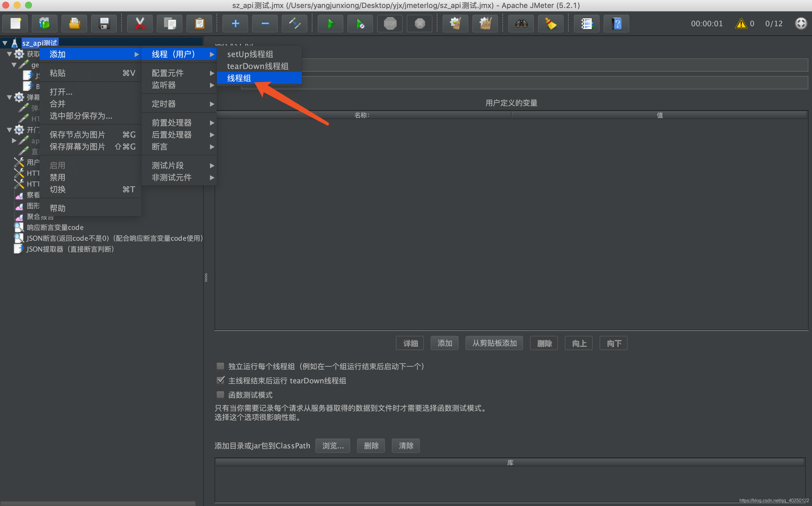Screen dimensions: 812x506
Task: Click the Start (green play) toolbar icon
Action: point(330,23)
